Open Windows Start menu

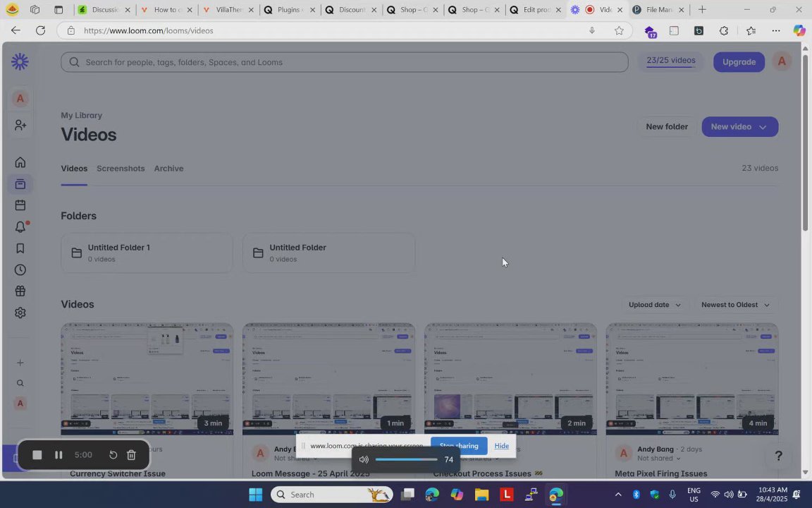[x=255, y=495]
